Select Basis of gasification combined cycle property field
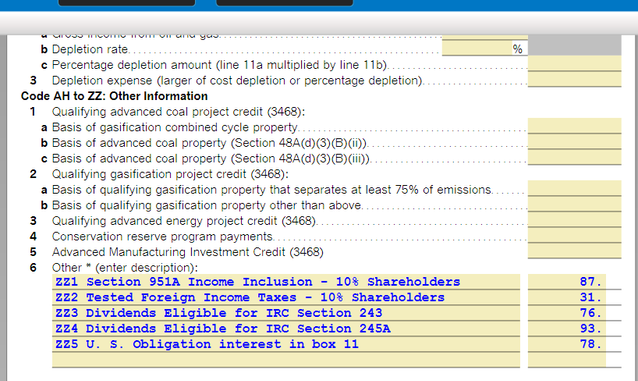638x381 pixels. [575, 126]
